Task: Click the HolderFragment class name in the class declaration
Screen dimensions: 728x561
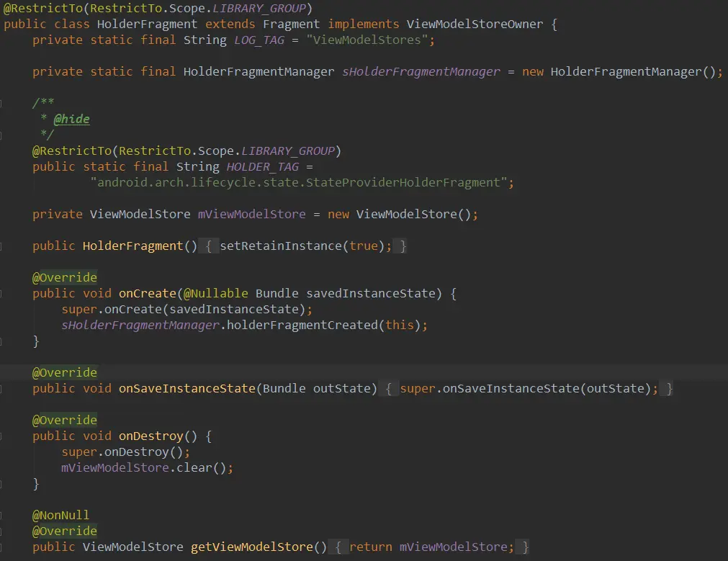Action: coord(147,24)
